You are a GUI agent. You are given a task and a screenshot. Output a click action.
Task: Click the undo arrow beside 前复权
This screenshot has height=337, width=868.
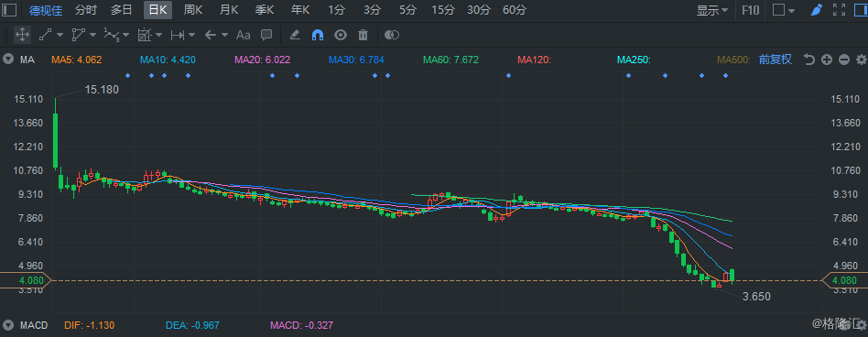tap(808, 60)
